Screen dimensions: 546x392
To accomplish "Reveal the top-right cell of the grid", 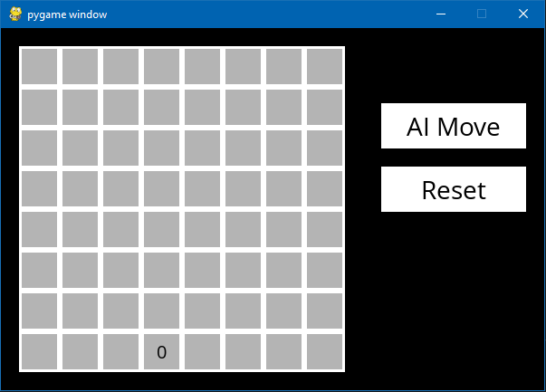I will pos(324,66).
